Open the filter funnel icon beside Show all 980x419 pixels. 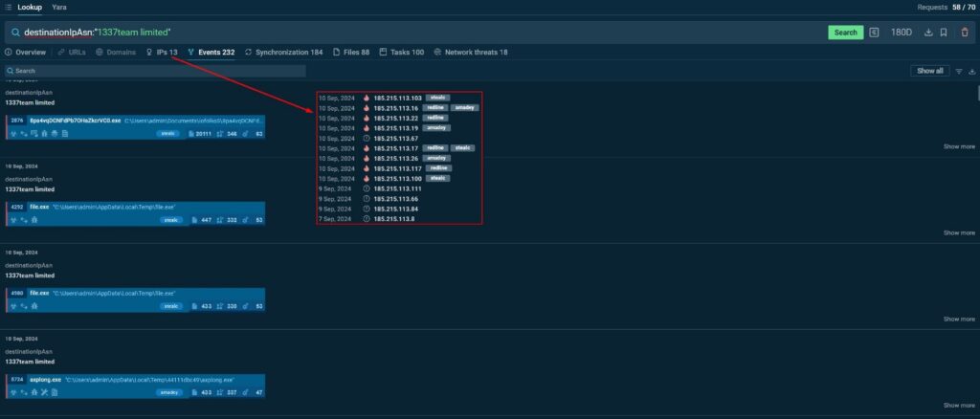coord(959,71)
